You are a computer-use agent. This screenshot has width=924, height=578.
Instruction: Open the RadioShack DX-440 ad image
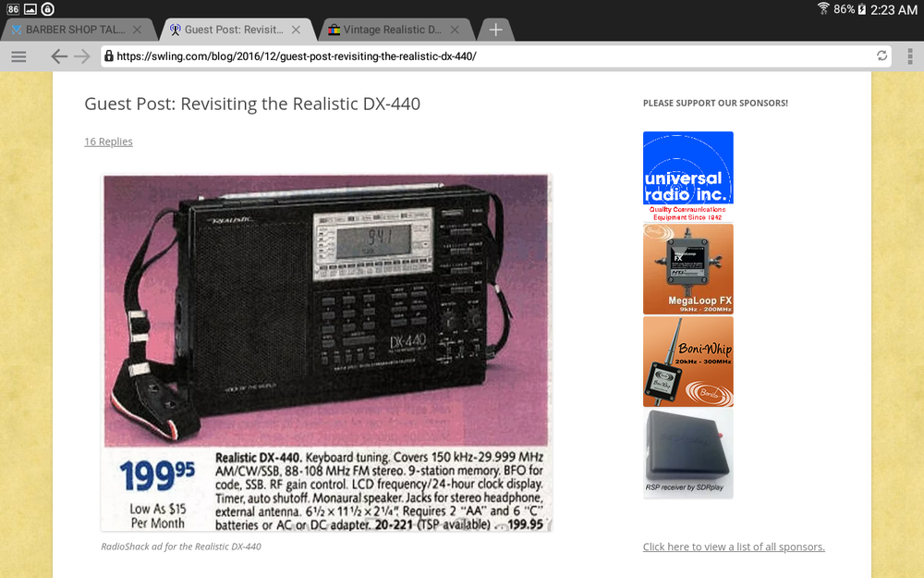[326, 352]
